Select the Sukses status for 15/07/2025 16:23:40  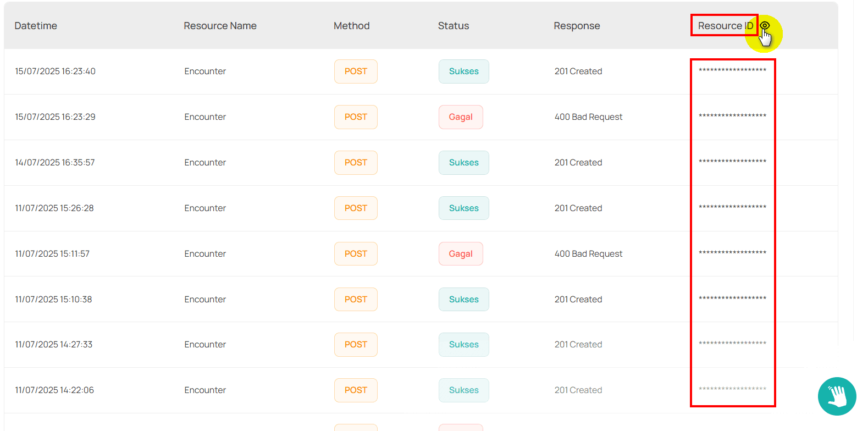pyautogui.click(x=464, y=71)
